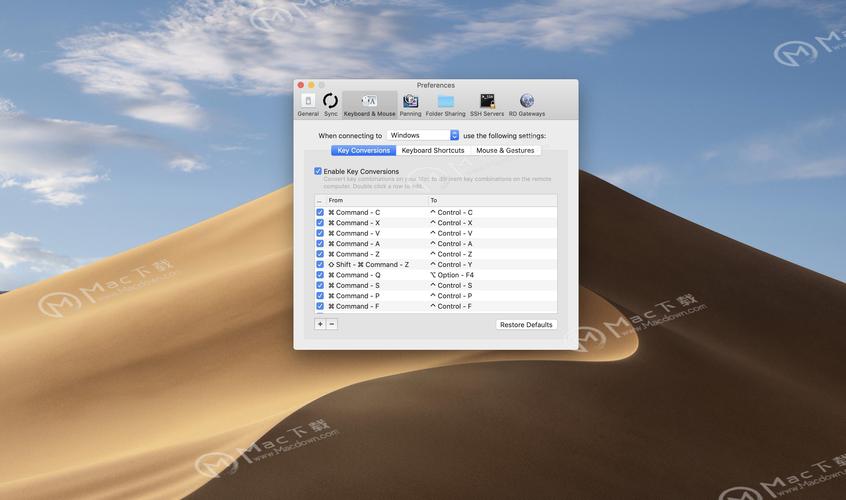Open the SSH Servers preferences
Screen dimensions: 846x500
pos(487,104)
